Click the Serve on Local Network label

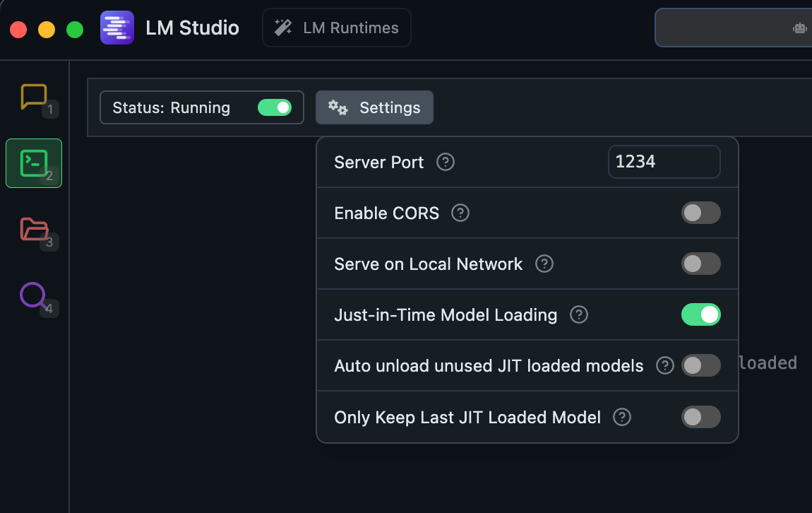click(x=429, y=264)
